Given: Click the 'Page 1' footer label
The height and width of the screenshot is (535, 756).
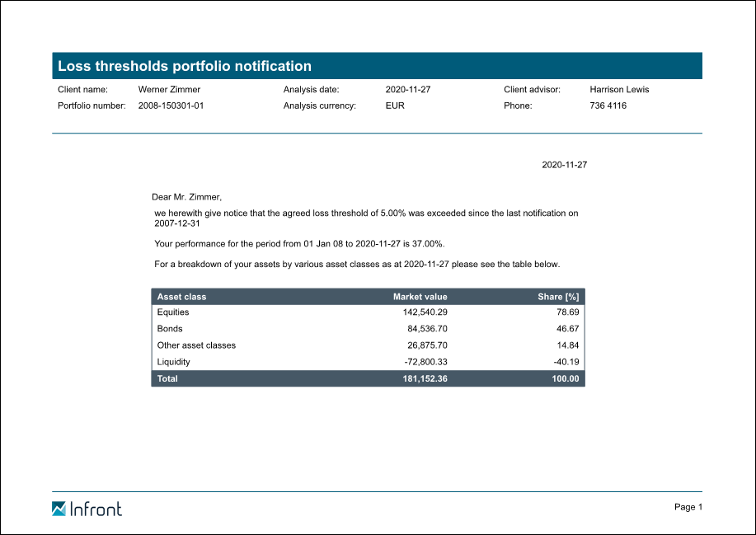Looking at the screenshot, I should [x=688, y=507].
